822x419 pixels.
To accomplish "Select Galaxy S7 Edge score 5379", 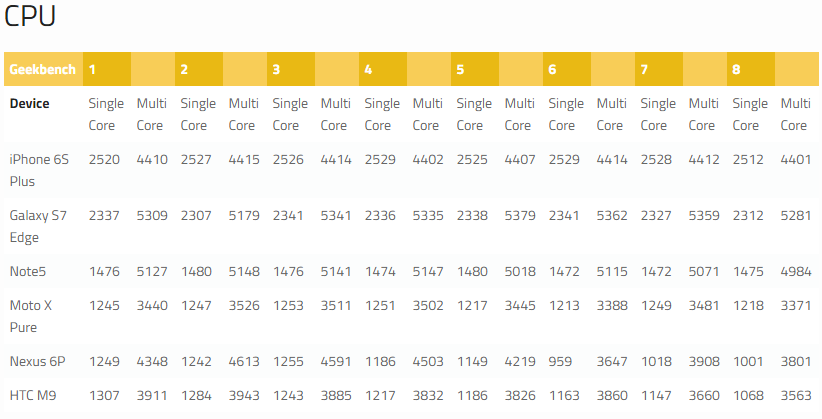I will point(520,216).
